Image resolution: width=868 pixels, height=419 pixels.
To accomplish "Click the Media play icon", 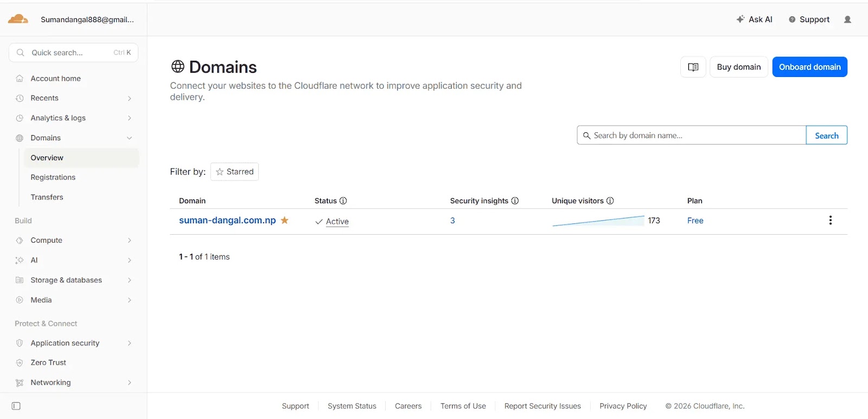I will point(20,300).
